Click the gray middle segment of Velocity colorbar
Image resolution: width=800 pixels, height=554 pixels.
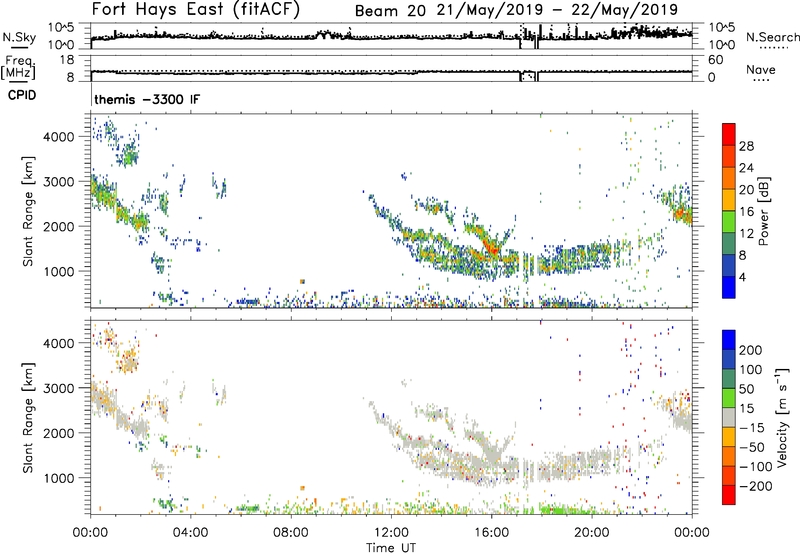[729, 417]
